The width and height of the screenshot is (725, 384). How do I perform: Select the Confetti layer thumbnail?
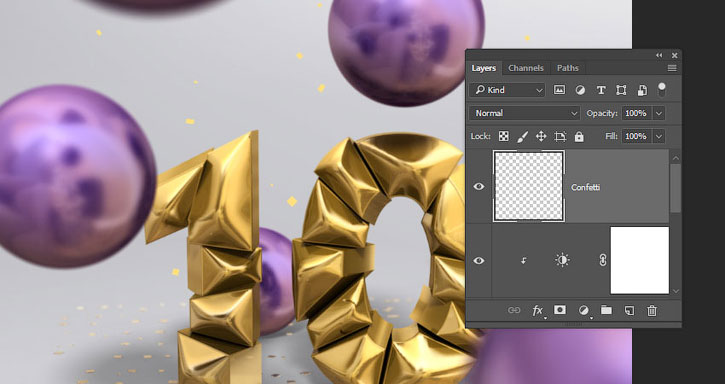[x=528, y=186]
